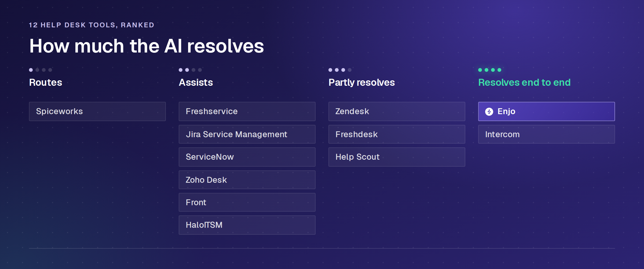This screenshot has height=269, width=644.
Task: Click the dot rating above Assists
Action: click(x=190, y=70)
